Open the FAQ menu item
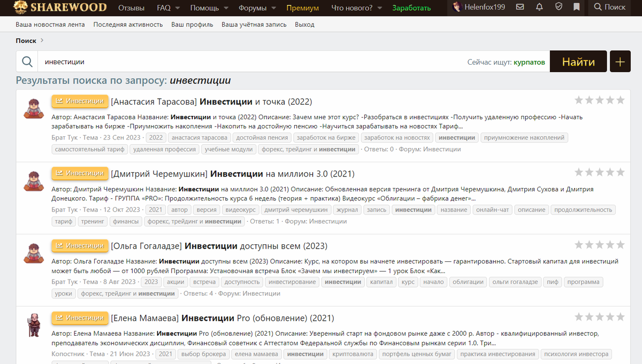 (164, 7)
